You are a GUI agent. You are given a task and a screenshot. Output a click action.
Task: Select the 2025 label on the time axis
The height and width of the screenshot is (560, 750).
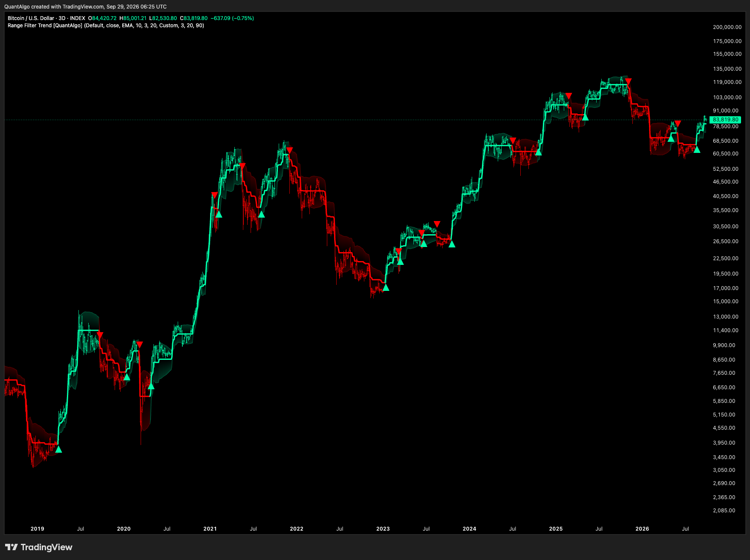tap(556, 529)
